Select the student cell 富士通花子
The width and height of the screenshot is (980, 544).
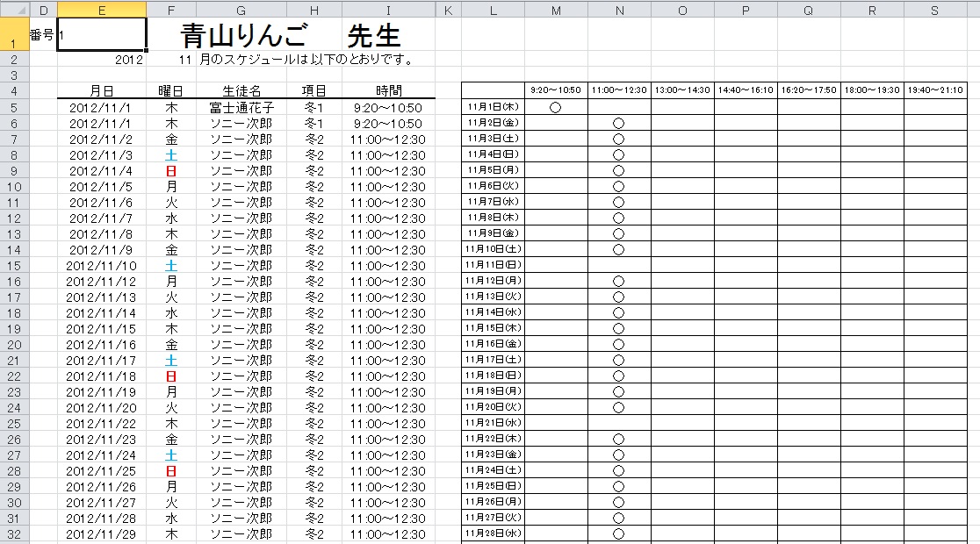tap(241, 107)
